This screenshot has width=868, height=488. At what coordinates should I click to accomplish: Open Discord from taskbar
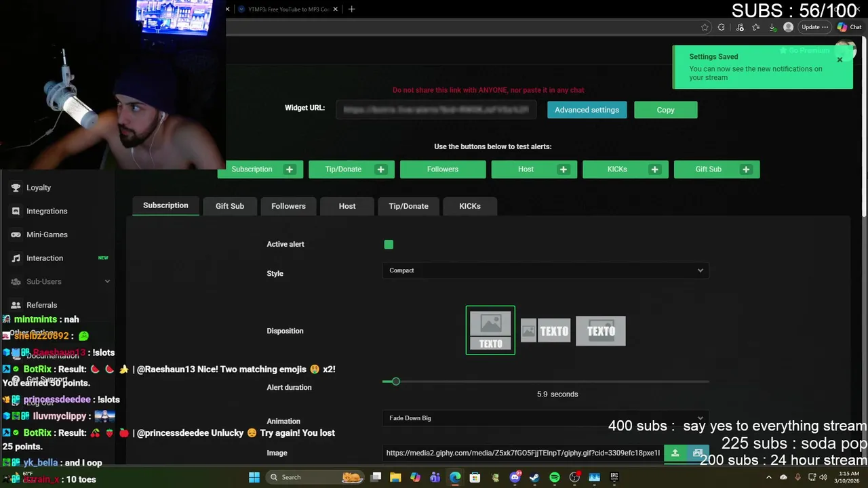(x=515, y=477)
